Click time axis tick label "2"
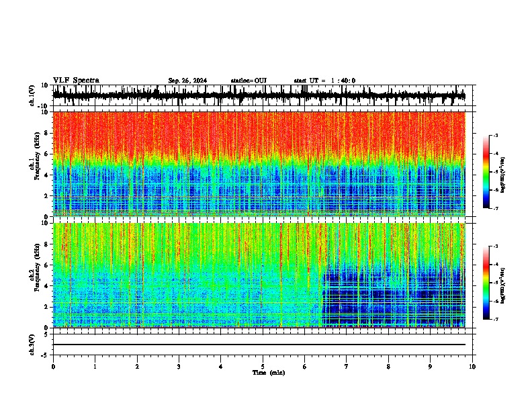 [x=137, y=367]
